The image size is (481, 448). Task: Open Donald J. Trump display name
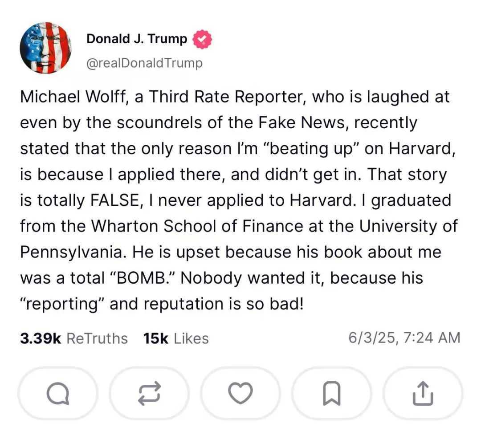(x=137, y=39)
